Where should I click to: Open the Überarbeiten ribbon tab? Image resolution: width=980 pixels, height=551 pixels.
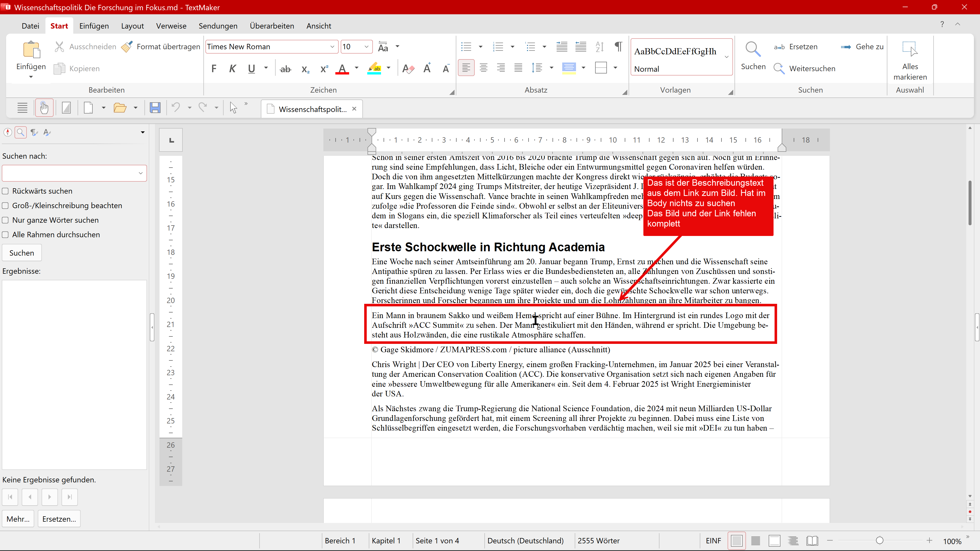coord(272,26)
